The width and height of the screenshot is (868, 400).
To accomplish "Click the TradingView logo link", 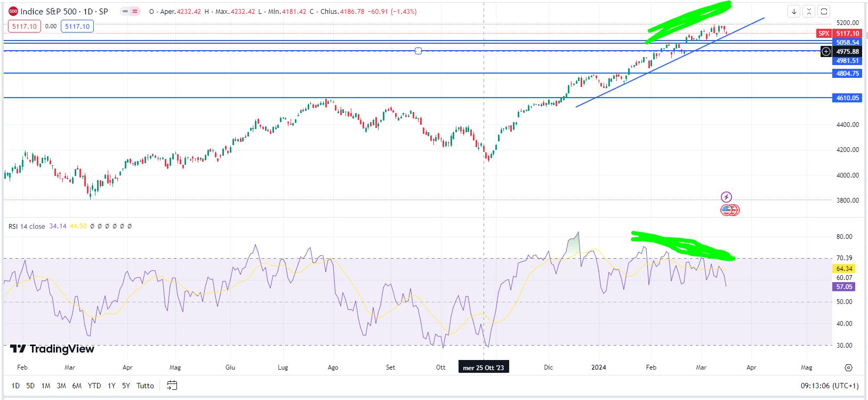I will point(52,349).
